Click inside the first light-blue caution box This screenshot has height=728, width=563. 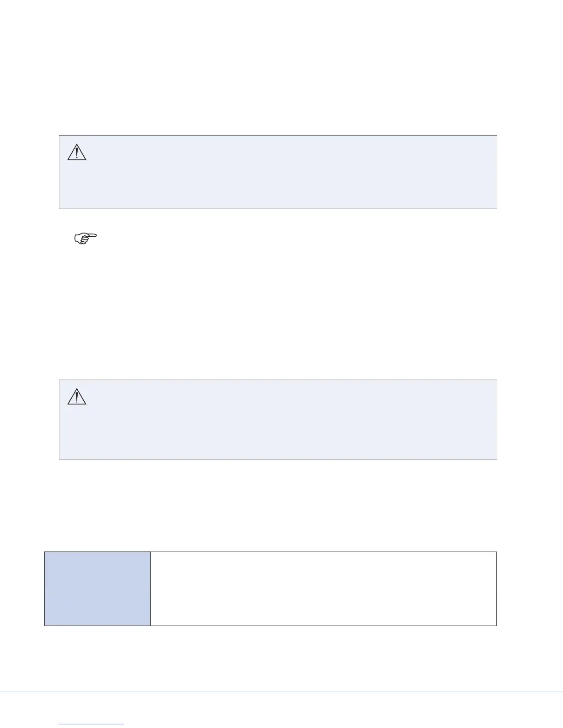coord(278,172)
